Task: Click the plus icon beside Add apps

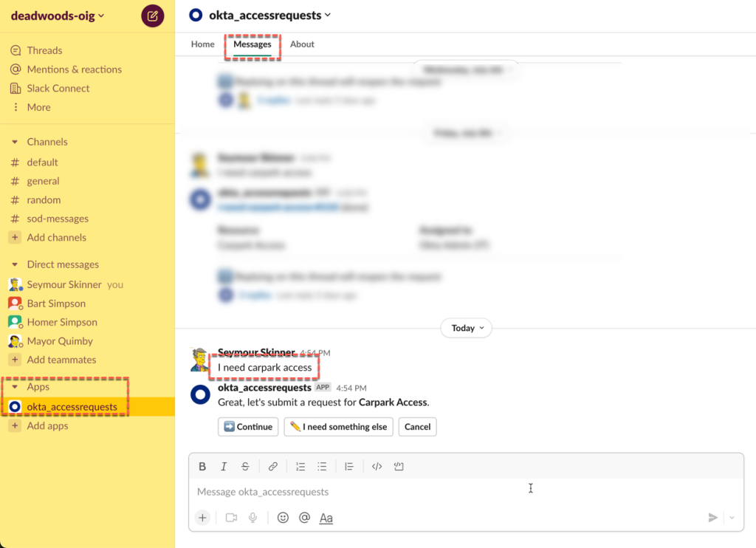Action: 15,426
